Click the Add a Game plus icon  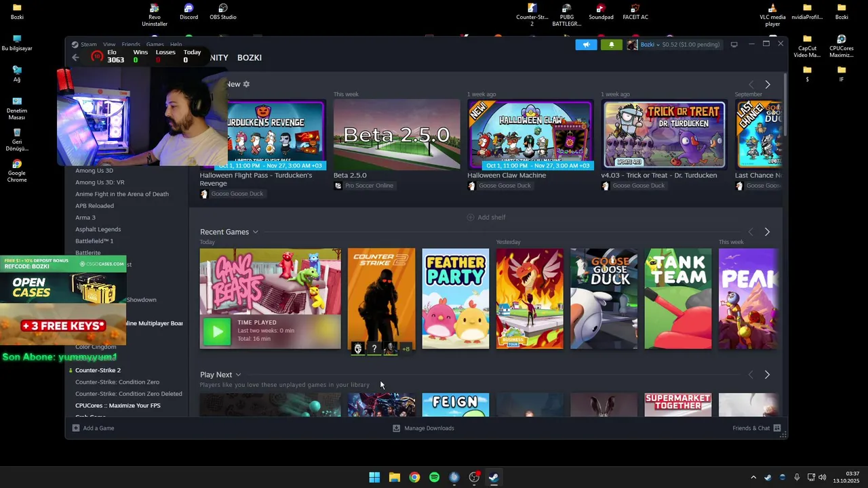(x=76, y=428)
